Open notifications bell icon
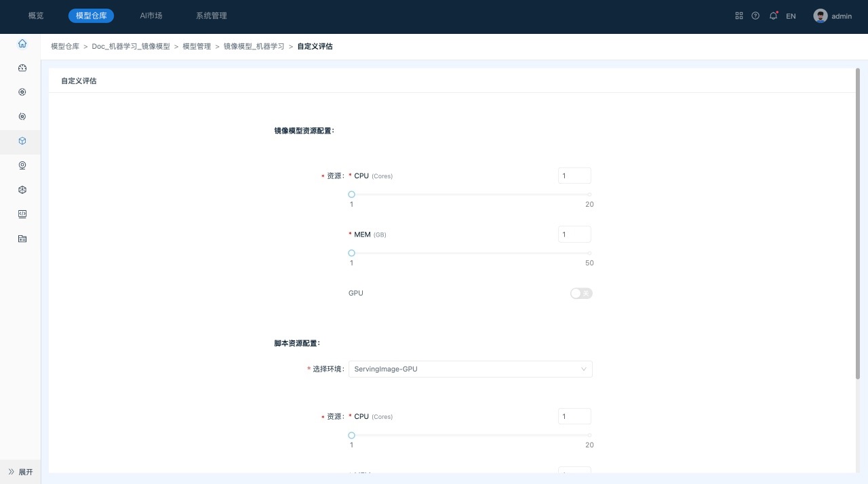Viewport: 868px width, 484px height. (x=773, y=16)
